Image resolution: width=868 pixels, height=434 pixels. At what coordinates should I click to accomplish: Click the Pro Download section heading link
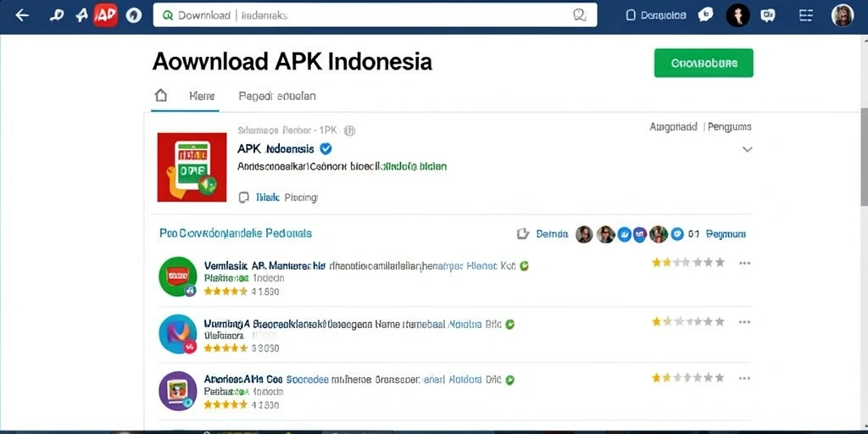pos(236,233)
